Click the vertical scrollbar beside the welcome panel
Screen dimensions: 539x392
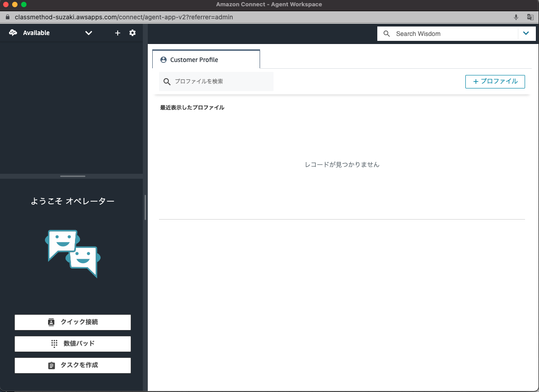coord(145,207)
